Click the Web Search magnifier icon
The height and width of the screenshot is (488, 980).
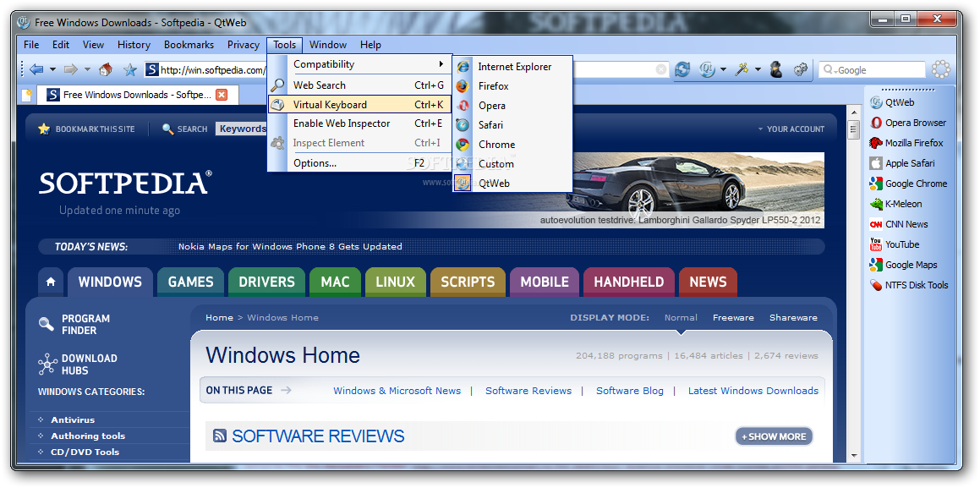[x=277, y=85]
